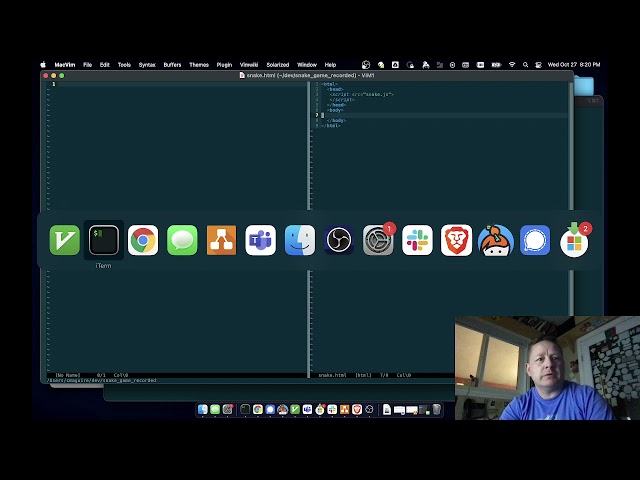Select the orange diagram app in the switcher

[221, 240]
